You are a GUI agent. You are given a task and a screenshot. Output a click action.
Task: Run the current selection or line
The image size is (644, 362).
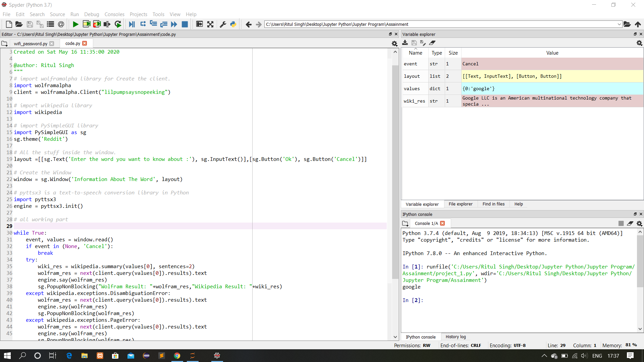[107, 24]
